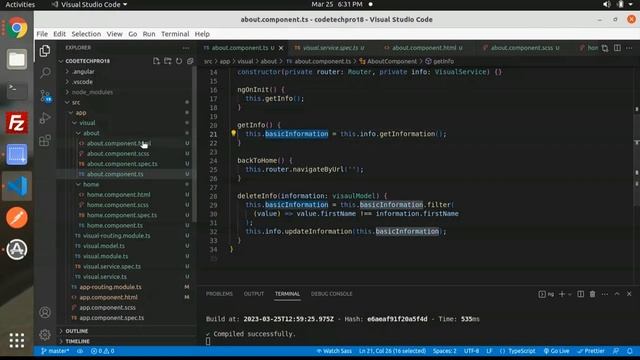
Task: Open Run and Debug view
Action: [x=45, y=118]
